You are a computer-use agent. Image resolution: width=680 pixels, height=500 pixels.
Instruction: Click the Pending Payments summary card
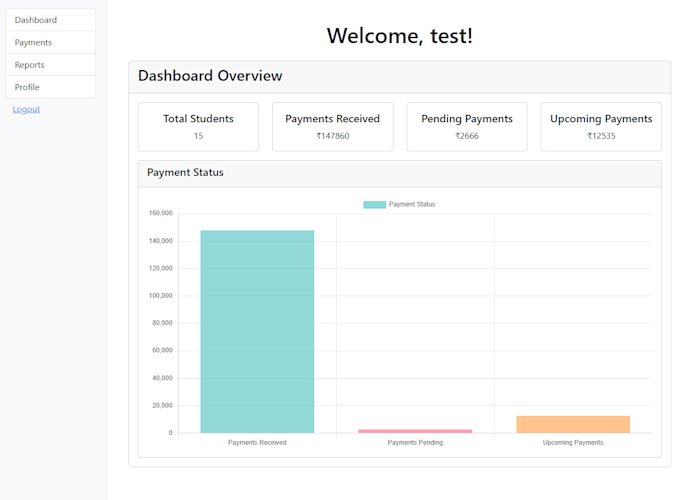(x=466, y=126)
